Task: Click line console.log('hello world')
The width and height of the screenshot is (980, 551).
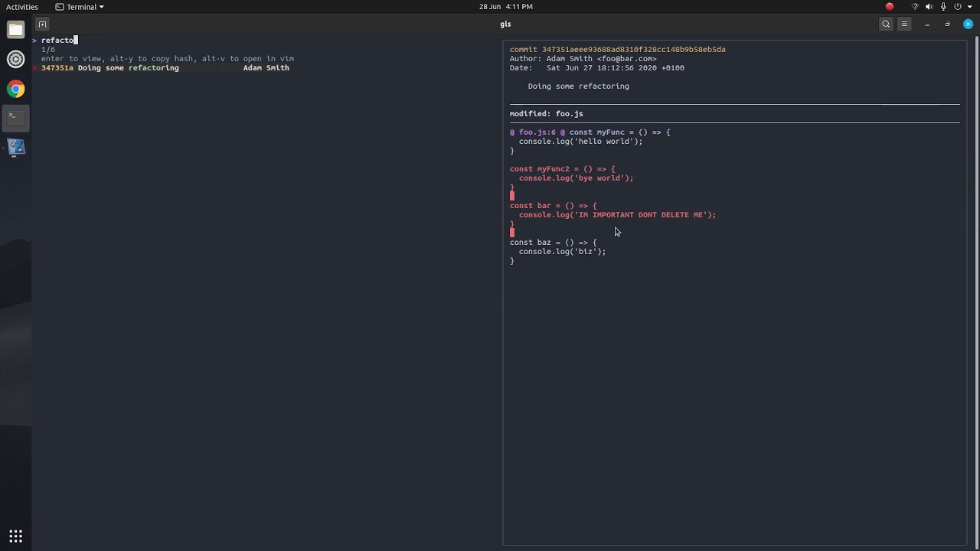Action: [580, 141]
